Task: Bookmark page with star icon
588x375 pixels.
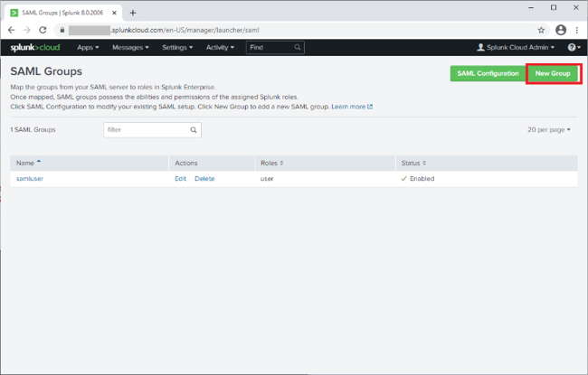Action: click(x=542, y=30)
